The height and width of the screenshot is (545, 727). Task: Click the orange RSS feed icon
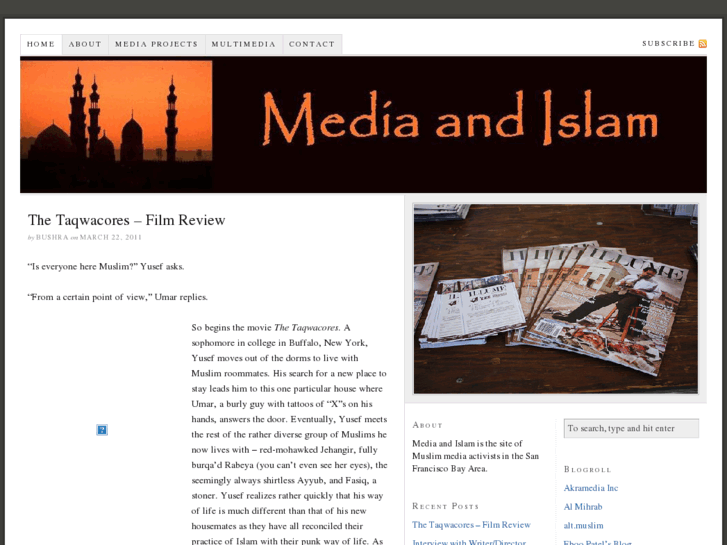click(x=703, y=44)
